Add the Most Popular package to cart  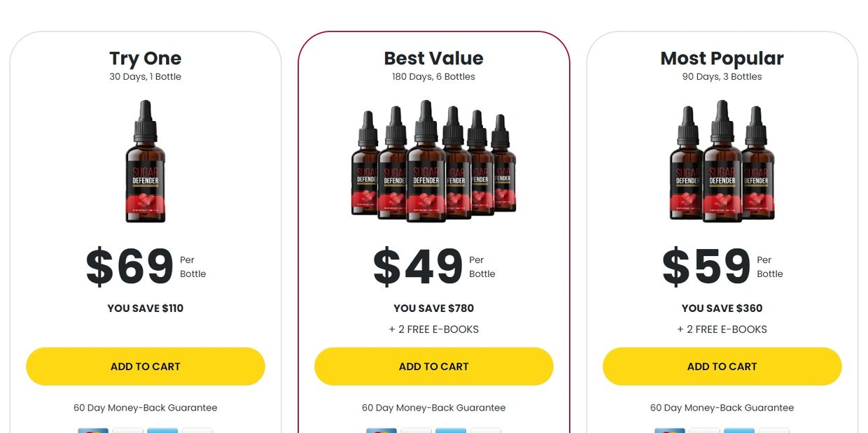pyautogui.click(x=722, y=367)
